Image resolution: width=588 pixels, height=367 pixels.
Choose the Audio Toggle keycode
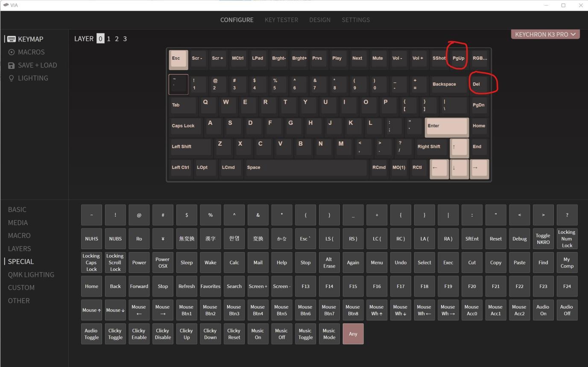pos(91,334)
